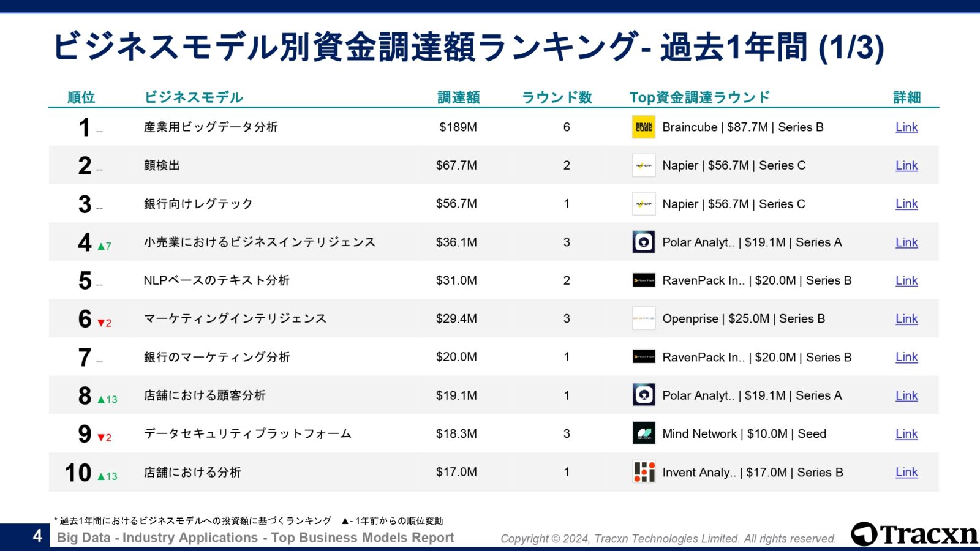980x551 pixels.
Task: Select 産業用ビッグデータ分析 business model text
Action: pyautogui.click(x=211, y=127)
